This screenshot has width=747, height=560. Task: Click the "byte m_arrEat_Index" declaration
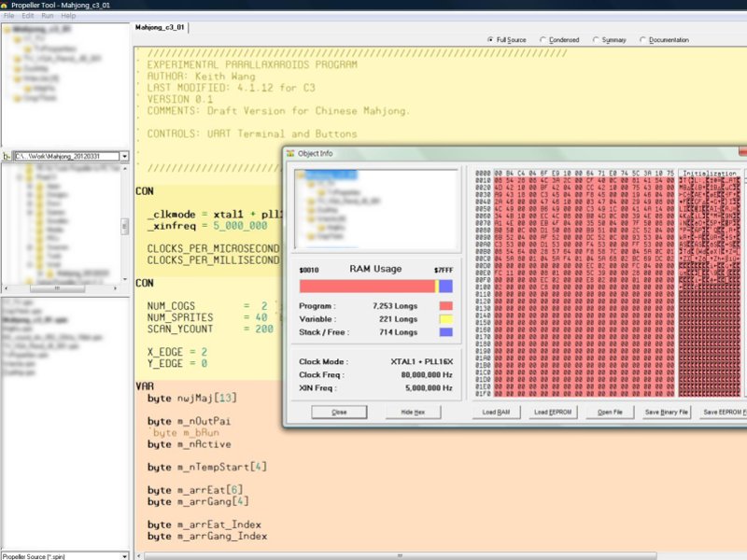(x=204, y=525)
